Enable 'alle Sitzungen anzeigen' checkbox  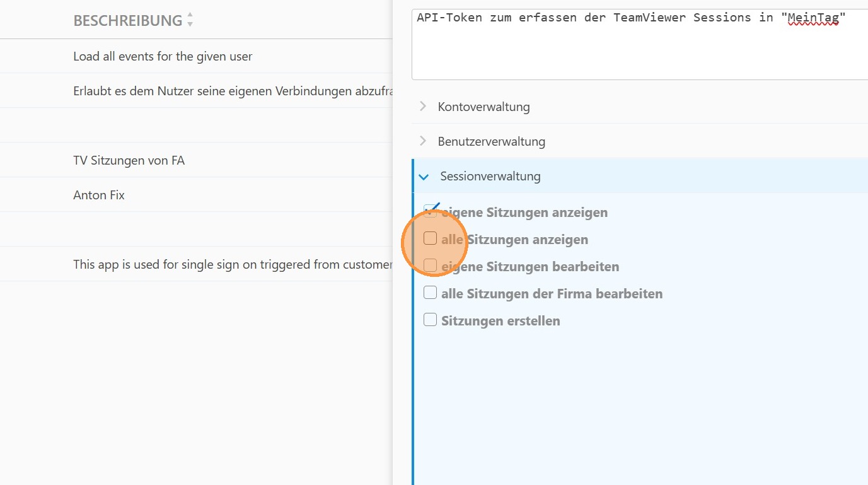click(431, 238)
